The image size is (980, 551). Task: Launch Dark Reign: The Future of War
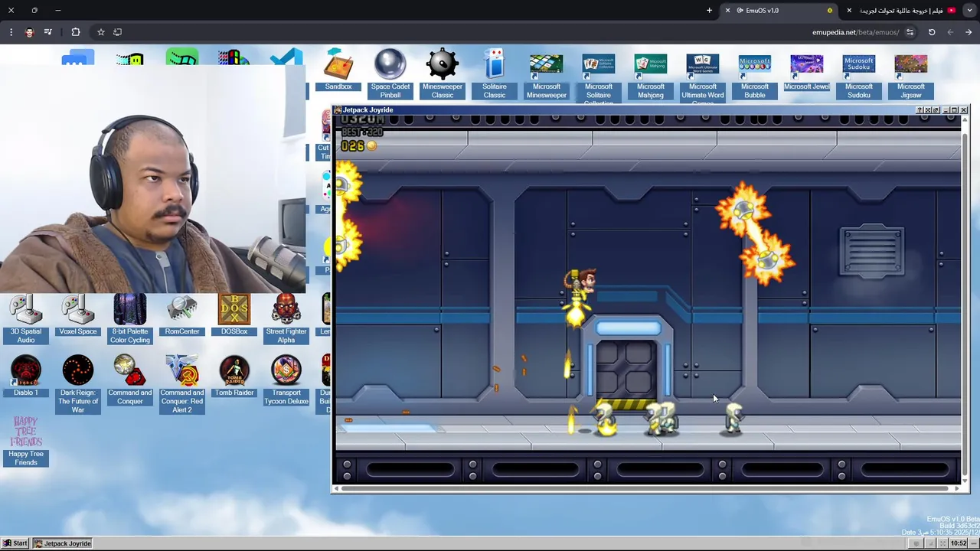click(78, 385)
